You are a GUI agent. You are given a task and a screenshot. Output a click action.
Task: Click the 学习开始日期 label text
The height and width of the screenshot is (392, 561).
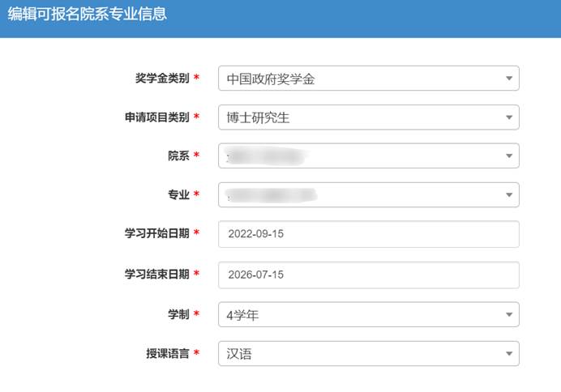click(x=152, y=234)
